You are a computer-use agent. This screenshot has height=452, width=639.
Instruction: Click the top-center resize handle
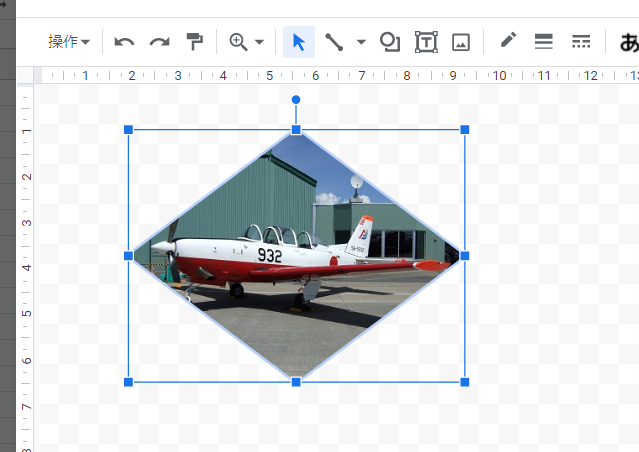[x=296, y=130]
